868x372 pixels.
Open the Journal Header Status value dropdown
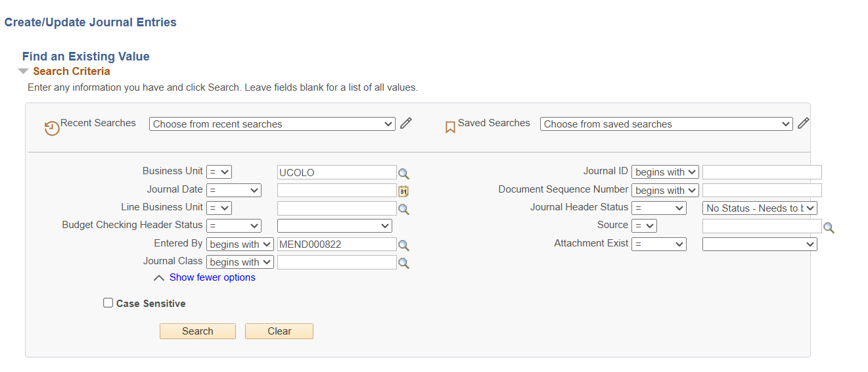(760, 208)
